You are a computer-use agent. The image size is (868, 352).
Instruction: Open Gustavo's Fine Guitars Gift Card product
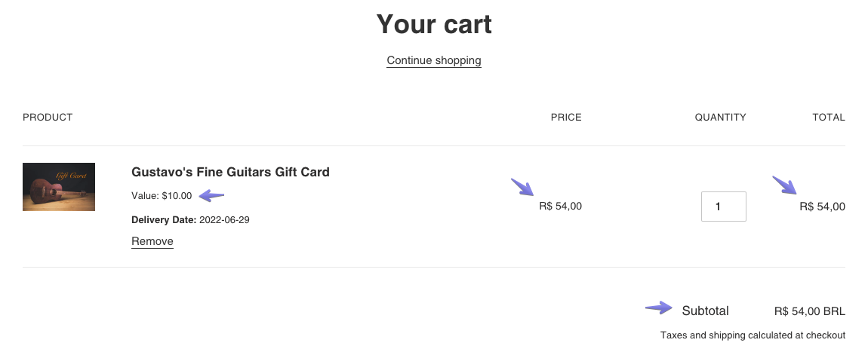[230, 172]
